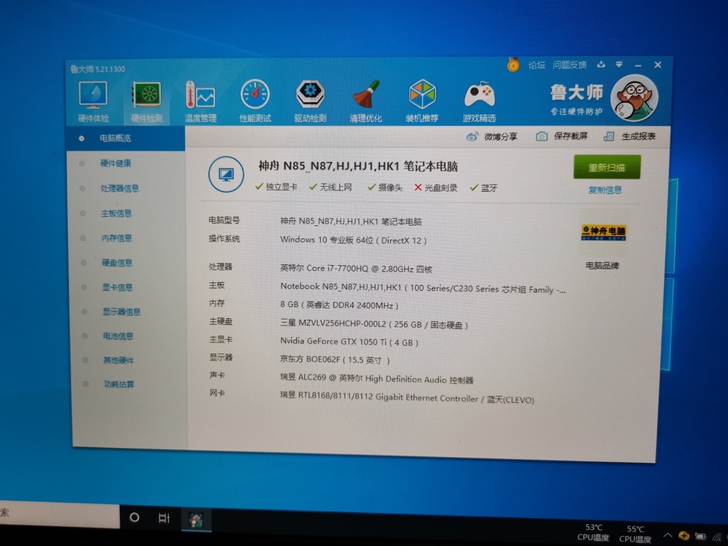Click the Cortana circle icon on taskbar
Image resolution: width=728 pixels, height=546 pixels.
tap(134, 517)
